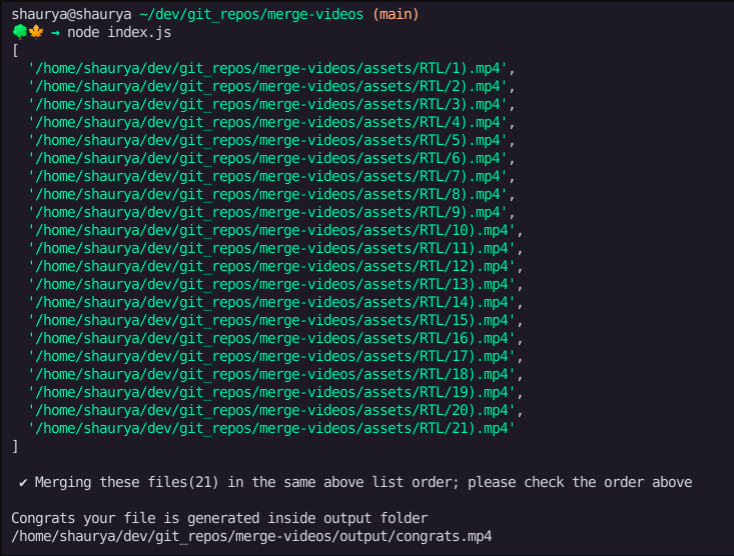Image resolution: width=734 pixels, height=556 pixels.
Task: Click the output/congrats.mp4 path
Action: [x=252, y=536]
